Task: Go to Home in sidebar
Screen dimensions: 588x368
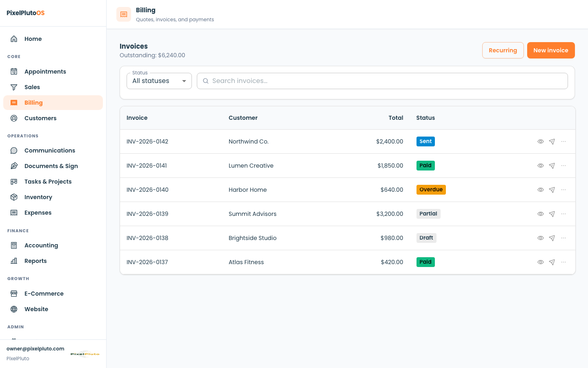Action: [53, 39]
